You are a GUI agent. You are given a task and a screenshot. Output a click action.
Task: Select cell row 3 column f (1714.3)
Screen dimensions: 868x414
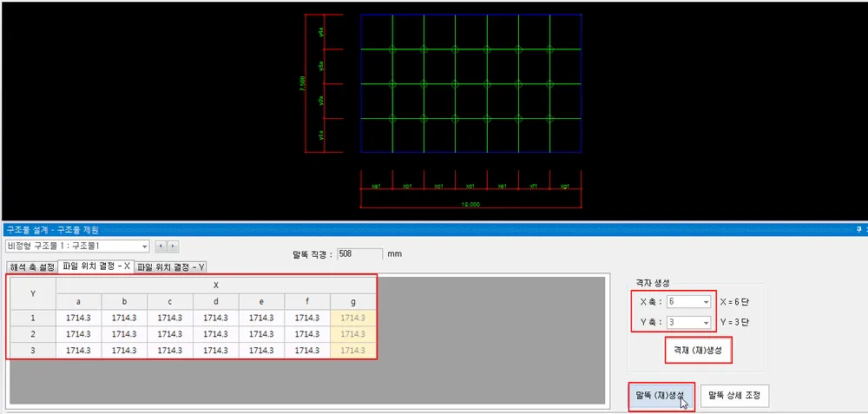tap(307, 351)
